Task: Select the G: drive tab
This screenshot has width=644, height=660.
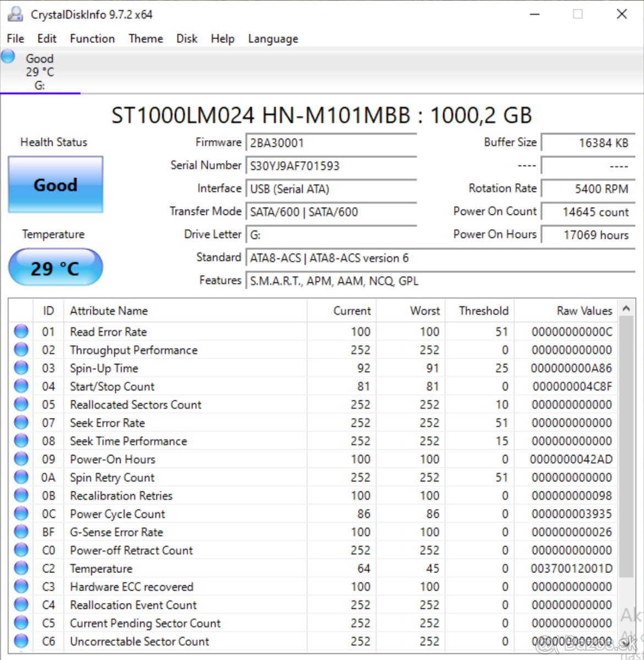Action: coord(38,71)
